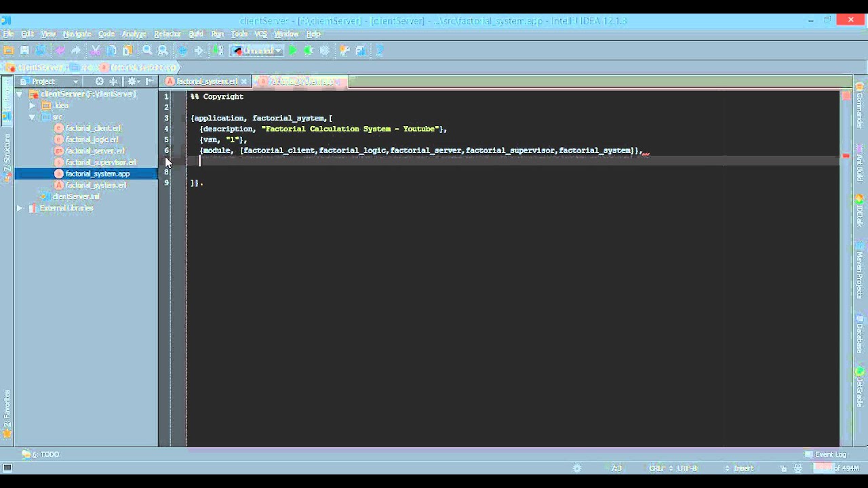The width and height of the screenshot is (868, 488).
Task: Open the Structure side panel
Action: [x=7, y=157]
